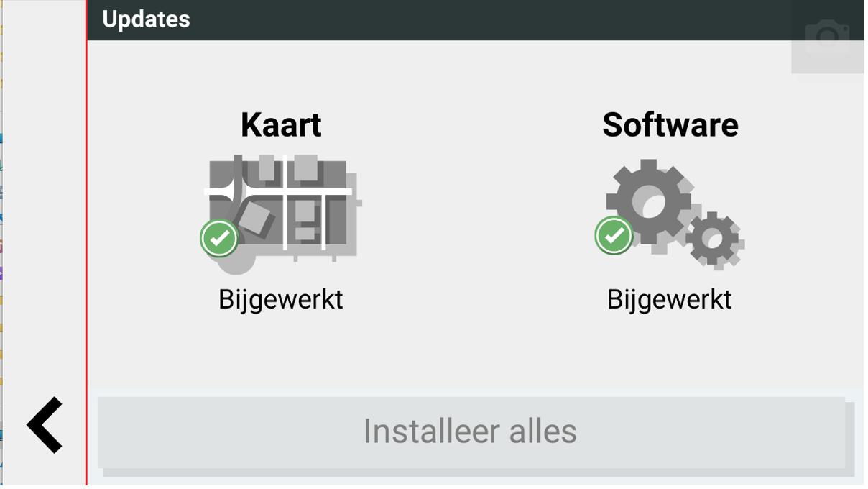Click the tilted square building in map icon

click(257, 219)
